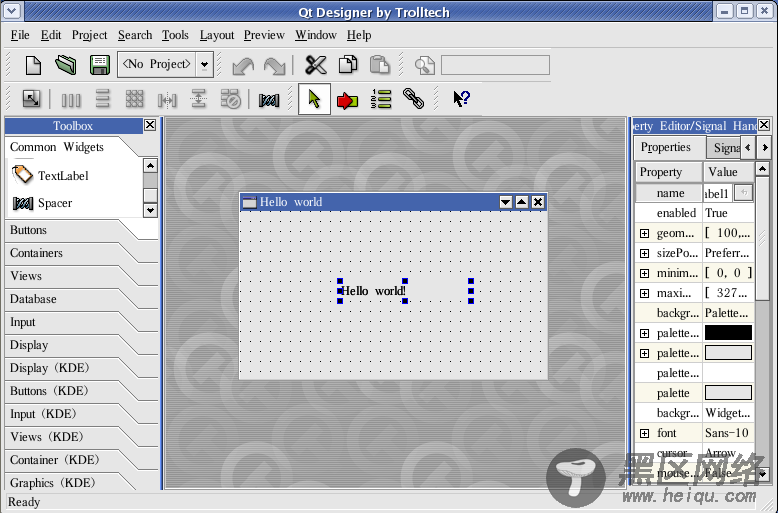
Task: Open the Project menu
Action: pos(89,35)
